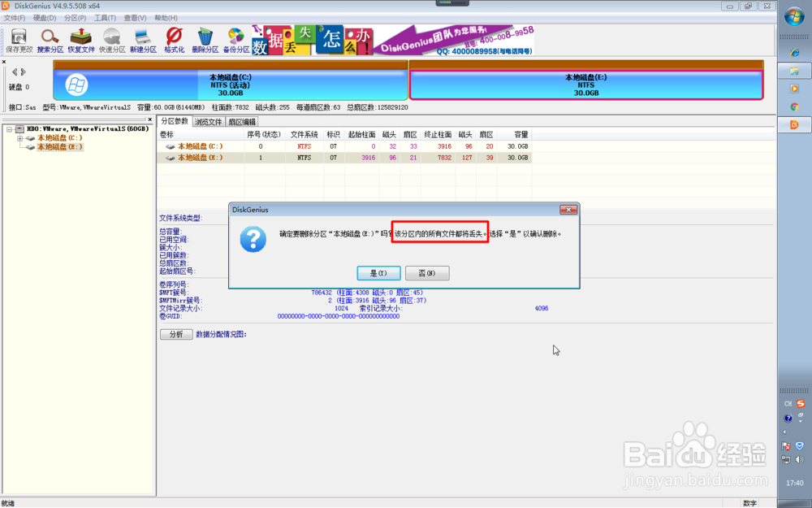812x508 pixels.
Task: Open Google Chrome from the taskbar
Action: [x=794, y=106]
